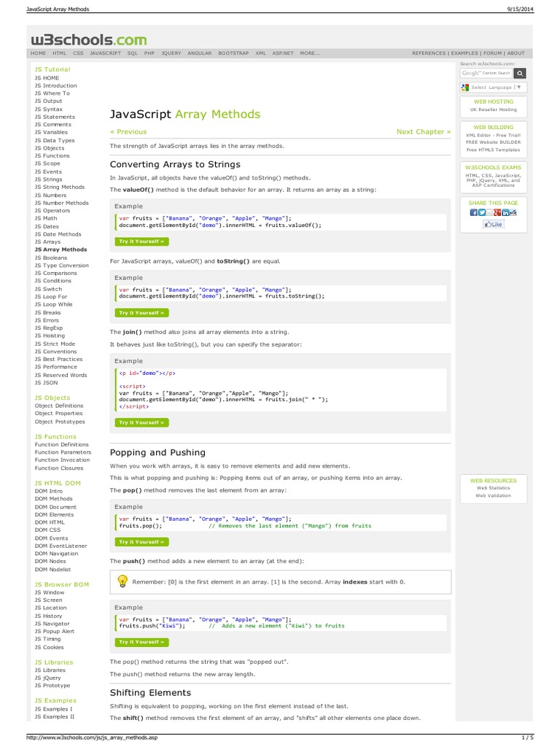Click Try it Yourself under toString() example
This screenshot has width=560, height=747.
tap(141, 313)
